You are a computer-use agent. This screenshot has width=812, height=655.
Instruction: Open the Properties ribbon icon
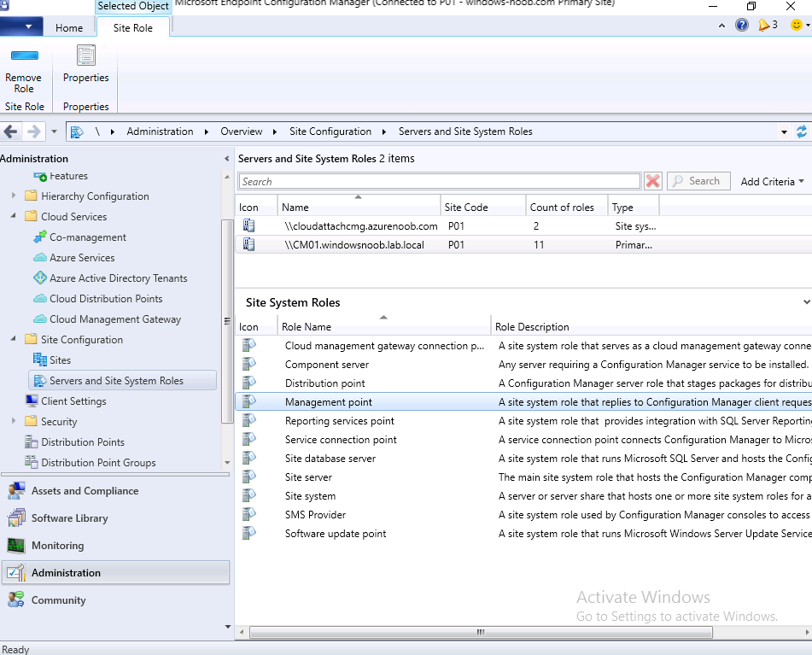(x=86, y=56)
